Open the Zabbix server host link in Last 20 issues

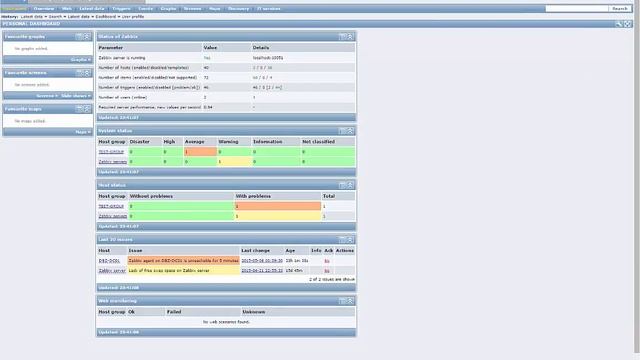tap(112, 271)
